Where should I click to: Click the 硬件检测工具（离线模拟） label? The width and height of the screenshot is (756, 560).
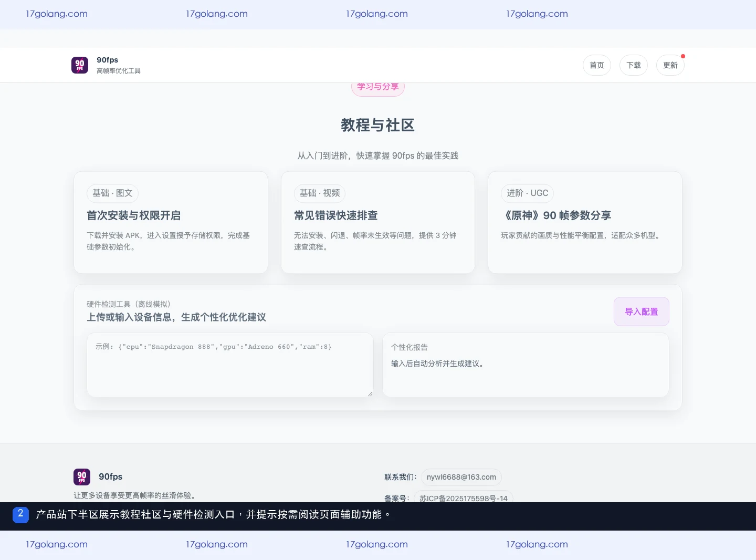click(x=129, y=304)
